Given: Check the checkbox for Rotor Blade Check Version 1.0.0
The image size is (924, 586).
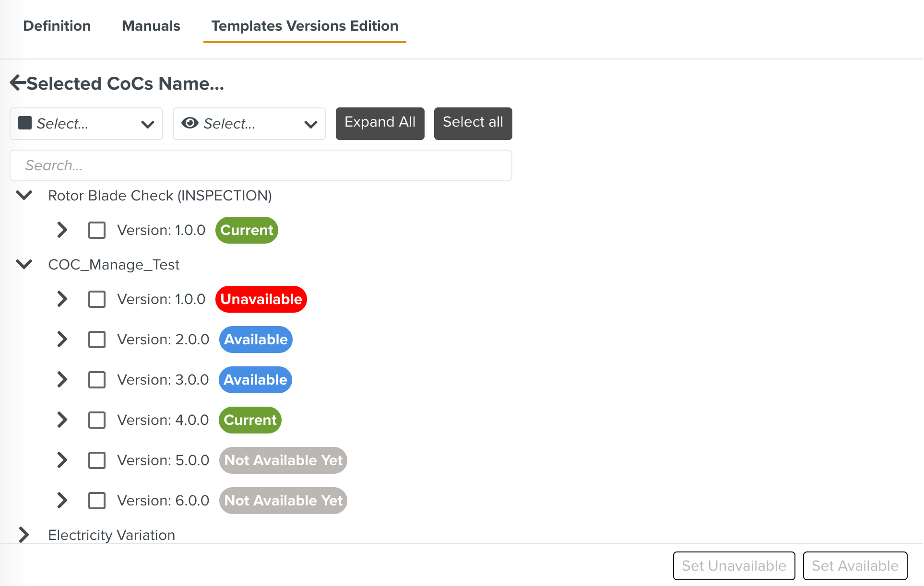Looking at the screenshot, I should (96, 230).
